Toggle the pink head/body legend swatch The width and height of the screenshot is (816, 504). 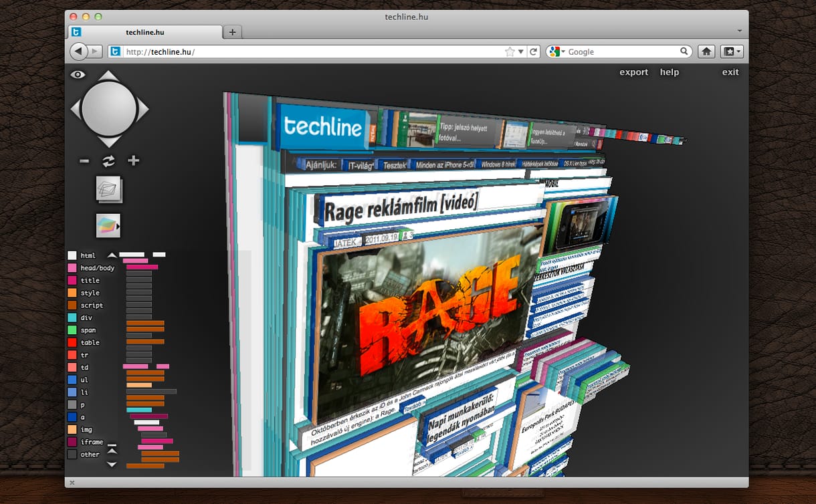pyautogui.click(x=72, y=268)
